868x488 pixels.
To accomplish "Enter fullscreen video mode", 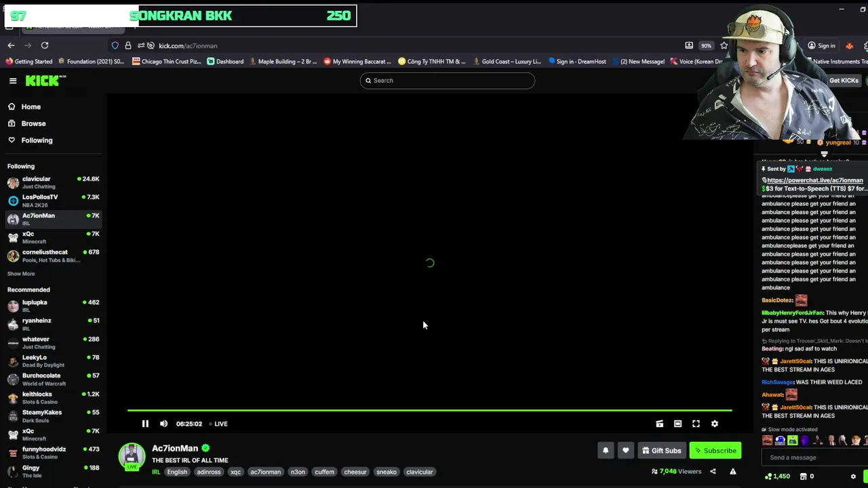I will 696,424.
